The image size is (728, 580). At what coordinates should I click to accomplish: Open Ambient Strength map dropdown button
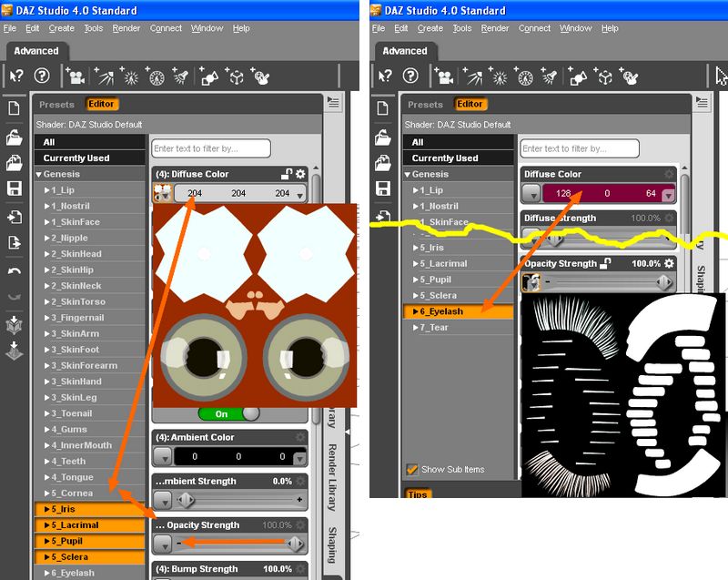click(163, 500)
